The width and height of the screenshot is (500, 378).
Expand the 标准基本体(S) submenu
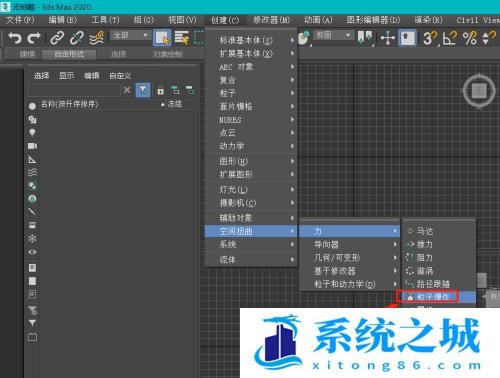(x=250, y=40)
